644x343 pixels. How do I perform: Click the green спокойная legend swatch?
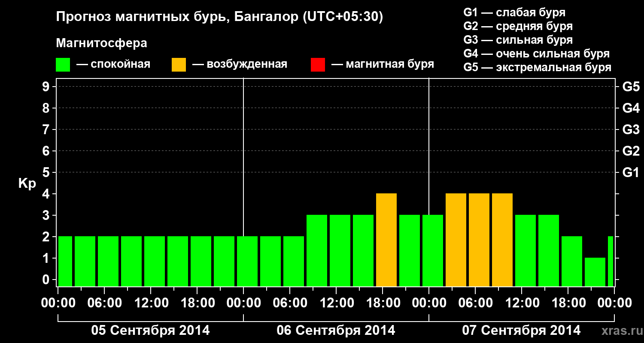[63, 65]
